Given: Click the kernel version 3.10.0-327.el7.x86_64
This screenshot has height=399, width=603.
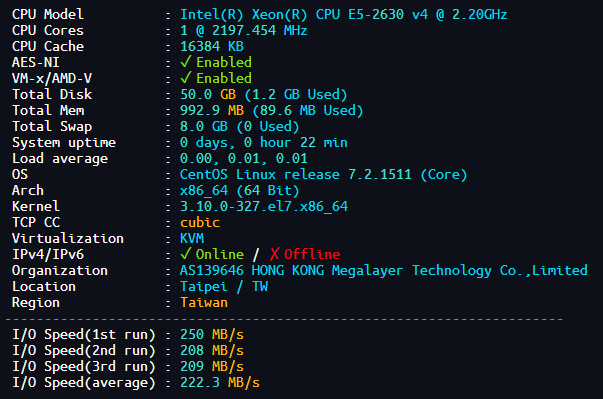Looking at the screenshot, I should point(264,206).
